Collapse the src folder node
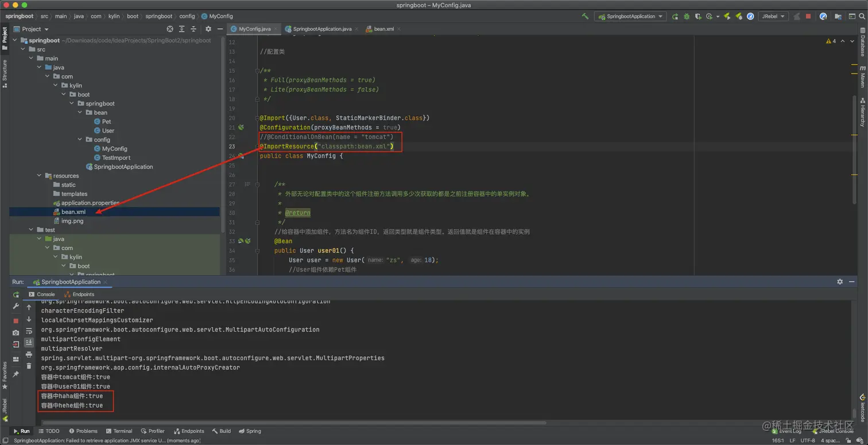Image resolution: width=868 pixels, height=445 pixels. click(24, 49)
